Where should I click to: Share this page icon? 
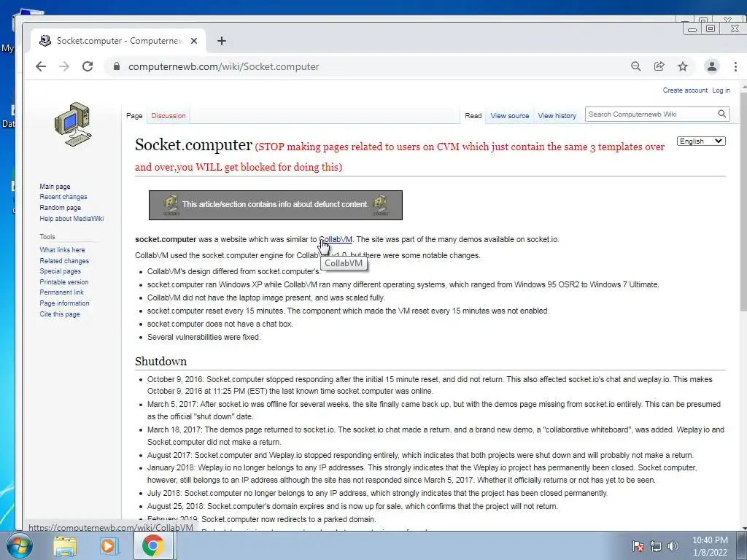659,66
